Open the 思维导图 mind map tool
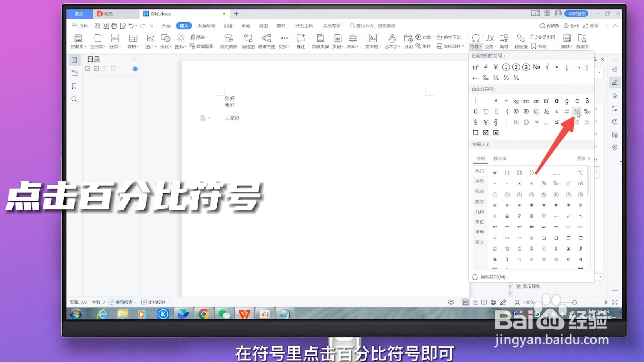 tap(266, 41)
